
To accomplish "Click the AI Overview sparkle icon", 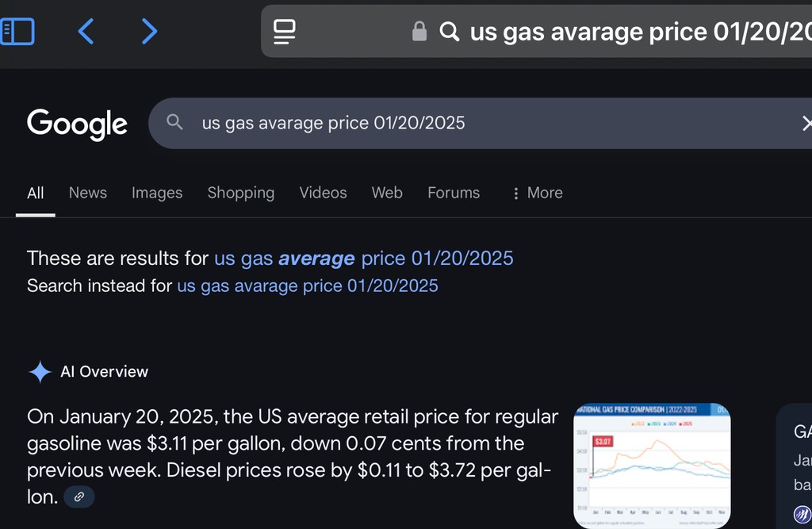I will pyautogui.click(x=40, y=372).
